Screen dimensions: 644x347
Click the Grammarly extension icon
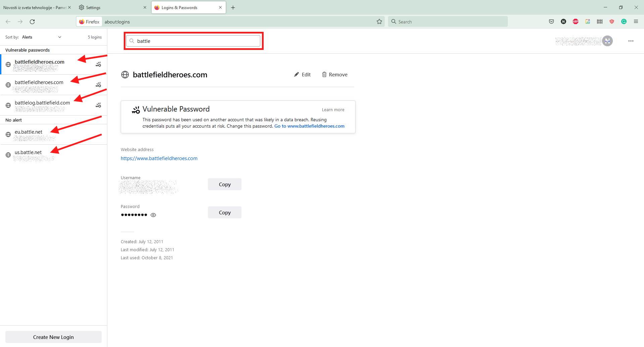[x=624, y=21]
